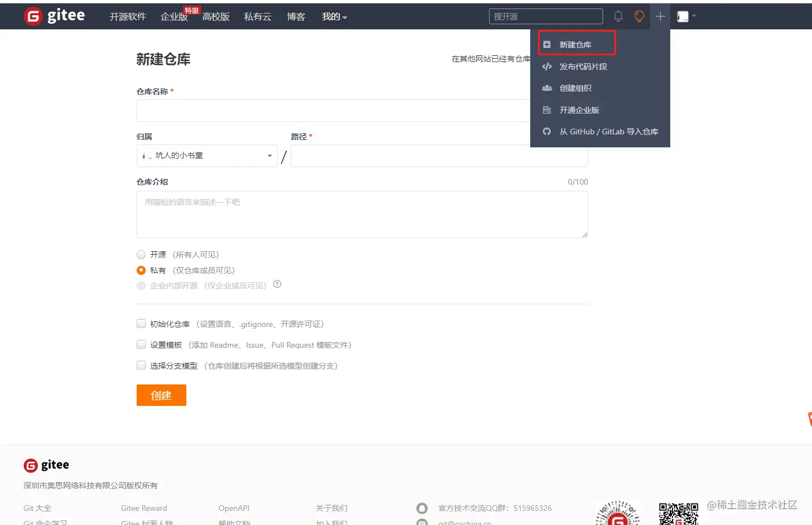The image size is (812, 525).
Task: Open 企业版 in the top navigation
Action: point(174,17)
